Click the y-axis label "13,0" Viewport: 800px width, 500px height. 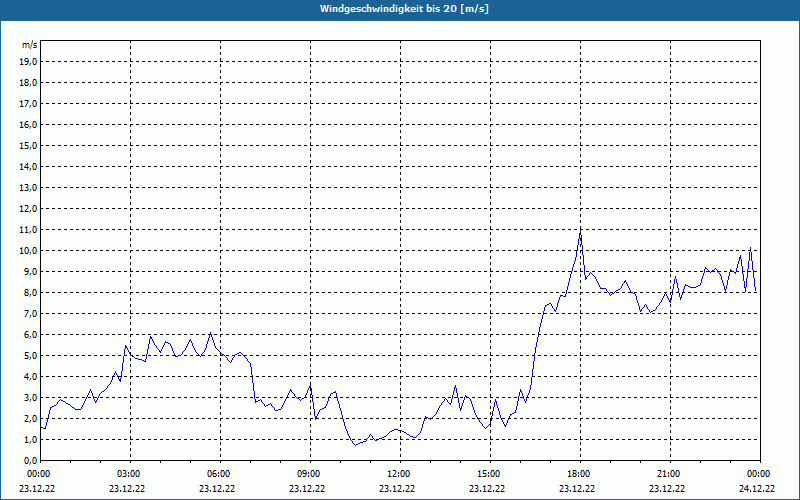pyautogui.click(x=28, y=187)
